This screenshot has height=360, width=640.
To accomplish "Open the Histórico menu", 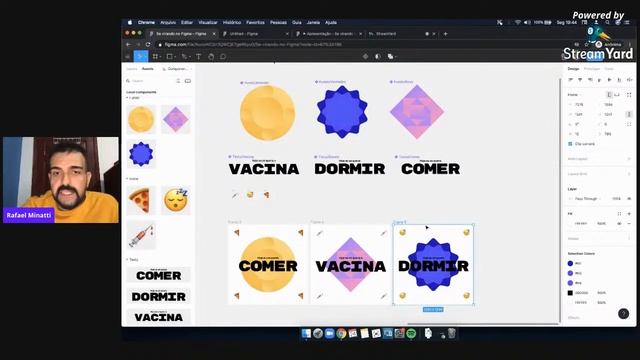I will [232, 22].
